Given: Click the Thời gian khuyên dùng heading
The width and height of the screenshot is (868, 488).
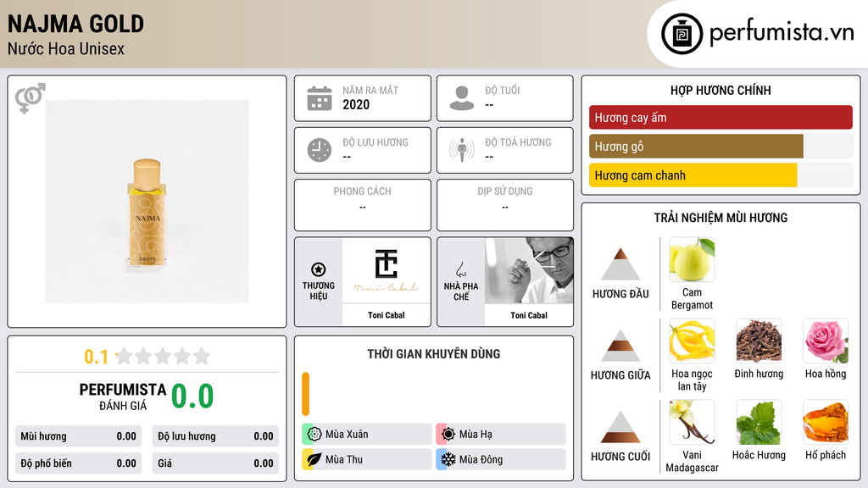Looking at the screenshot, I should click(x=434, y=354).
